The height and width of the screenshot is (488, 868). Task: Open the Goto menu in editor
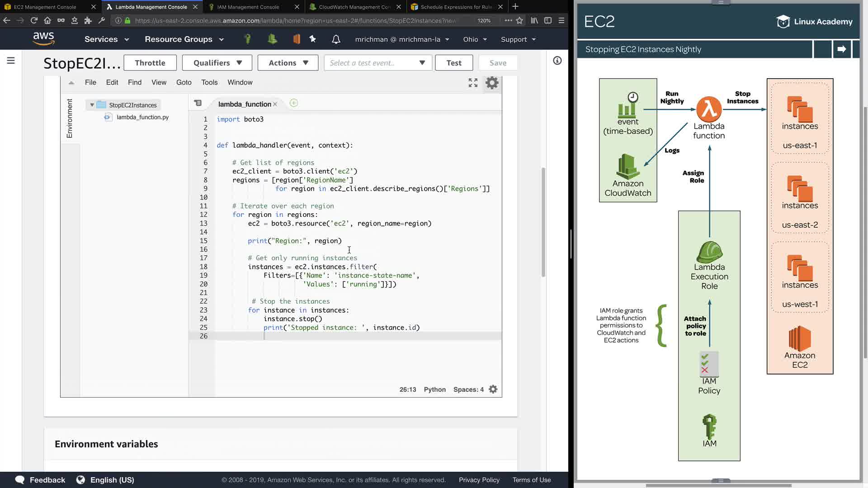184,82
